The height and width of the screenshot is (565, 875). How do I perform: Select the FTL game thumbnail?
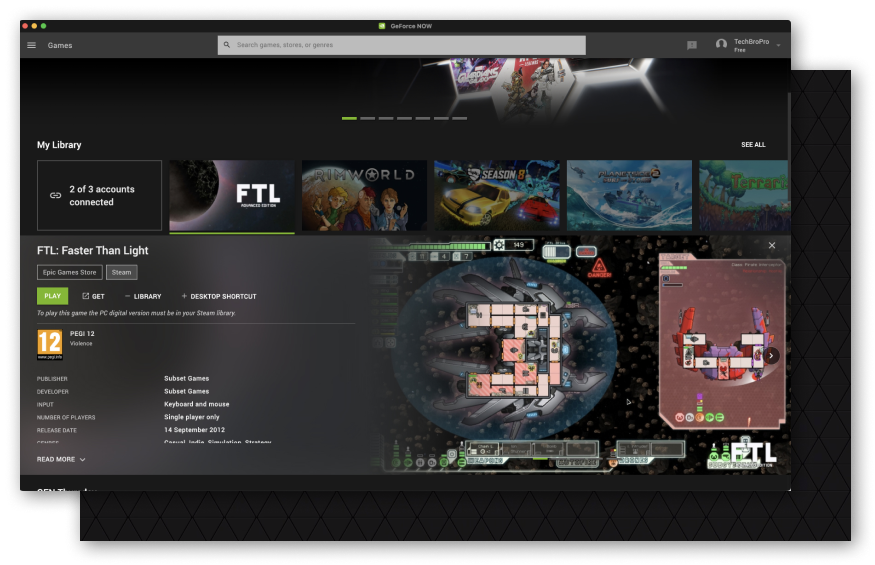pos(232,195)
